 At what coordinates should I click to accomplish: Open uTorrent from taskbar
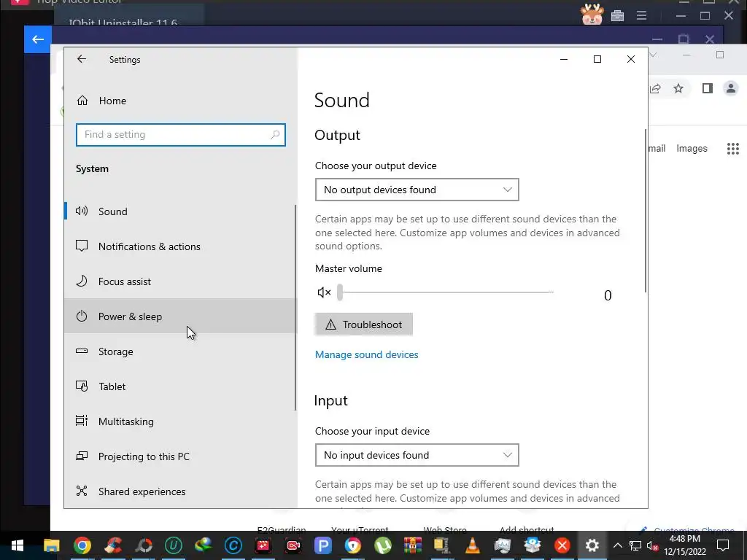[x=383, y=545]
